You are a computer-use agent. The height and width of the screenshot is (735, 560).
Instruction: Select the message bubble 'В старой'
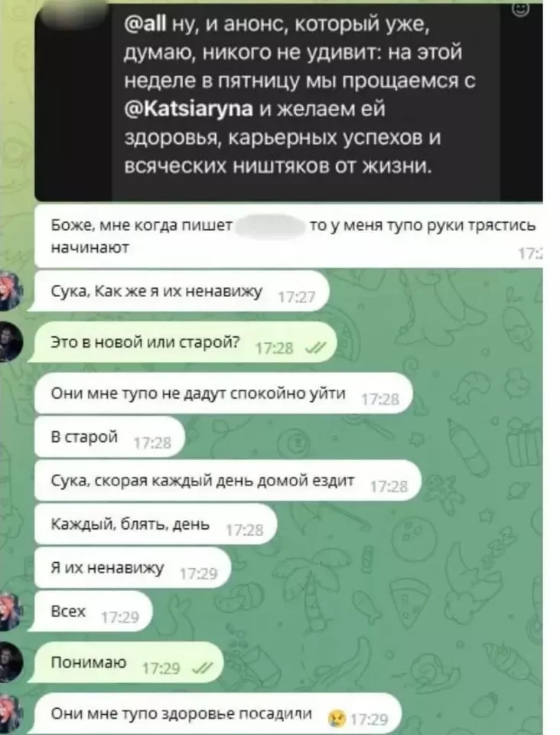tap(109, 437)
